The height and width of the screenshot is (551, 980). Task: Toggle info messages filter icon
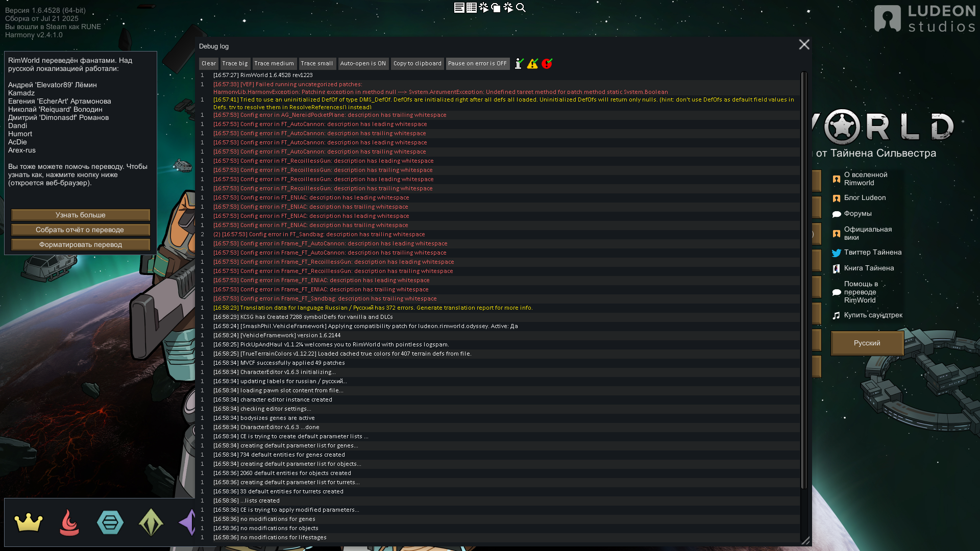coord(519,63)
